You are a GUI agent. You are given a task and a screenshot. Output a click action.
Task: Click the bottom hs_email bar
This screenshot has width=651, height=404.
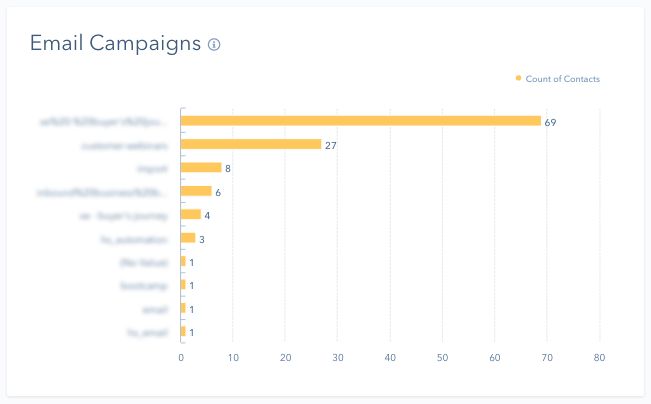click(183, 331)
